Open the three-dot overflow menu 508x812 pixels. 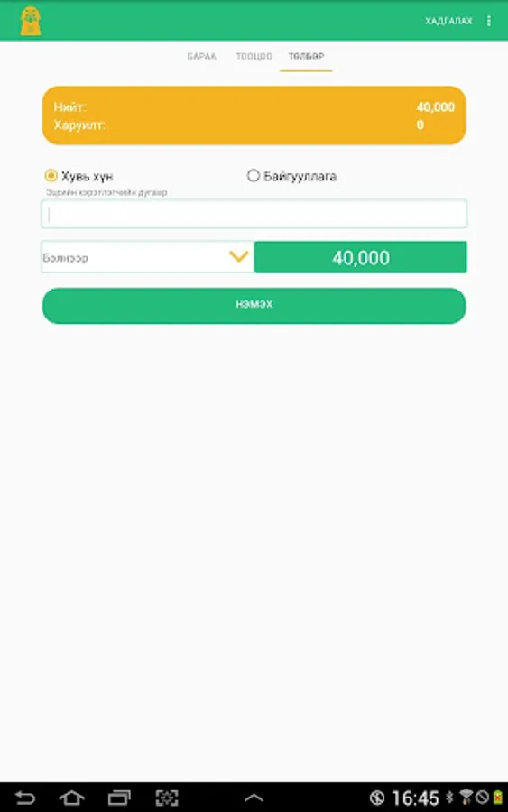pyautogui.click(x=489, y=21)
